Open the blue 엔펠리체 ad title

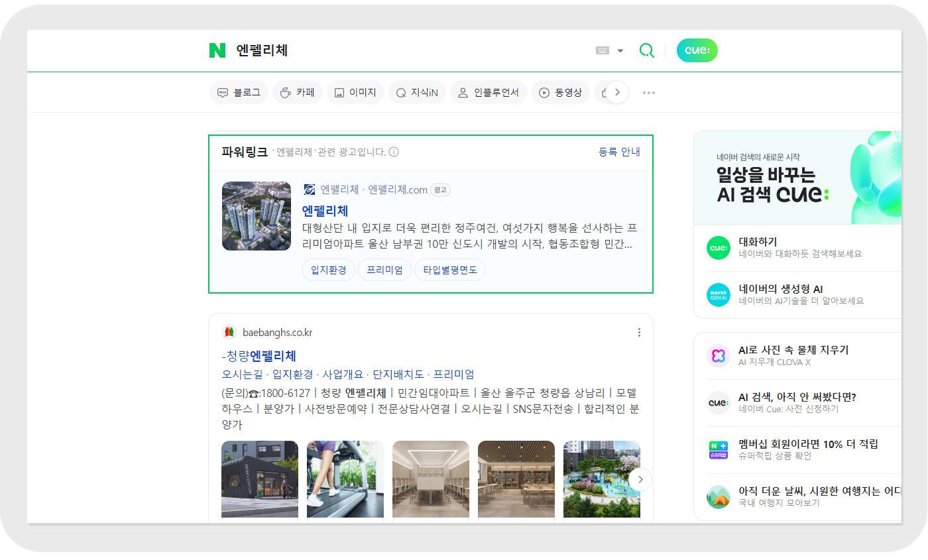tap(325, 211)
